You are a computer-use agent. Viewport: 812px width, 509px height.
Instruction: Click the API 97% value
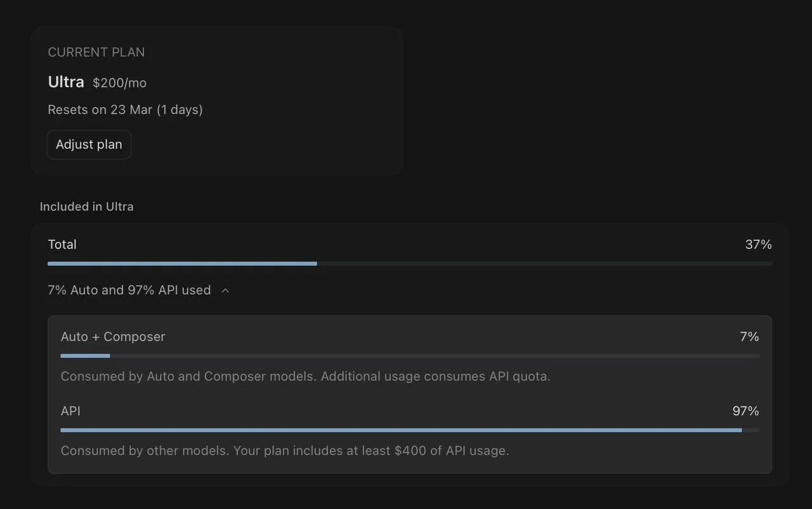point(745,411)
